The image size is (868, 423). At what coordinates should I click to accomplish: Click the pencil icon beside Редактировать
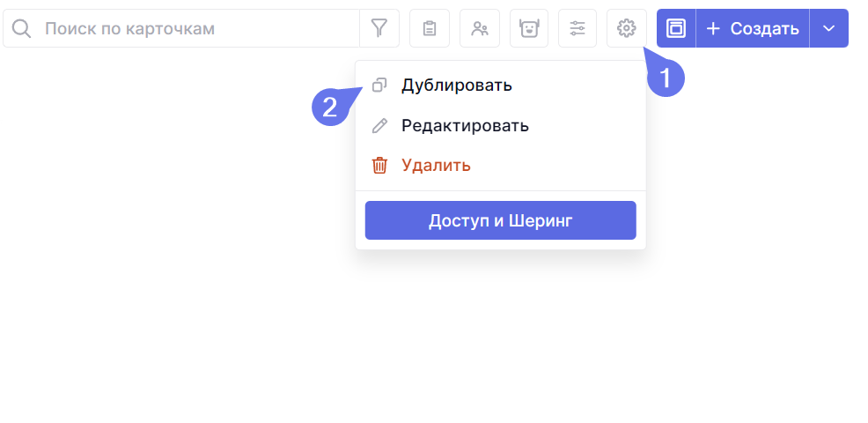pos(379,125)
